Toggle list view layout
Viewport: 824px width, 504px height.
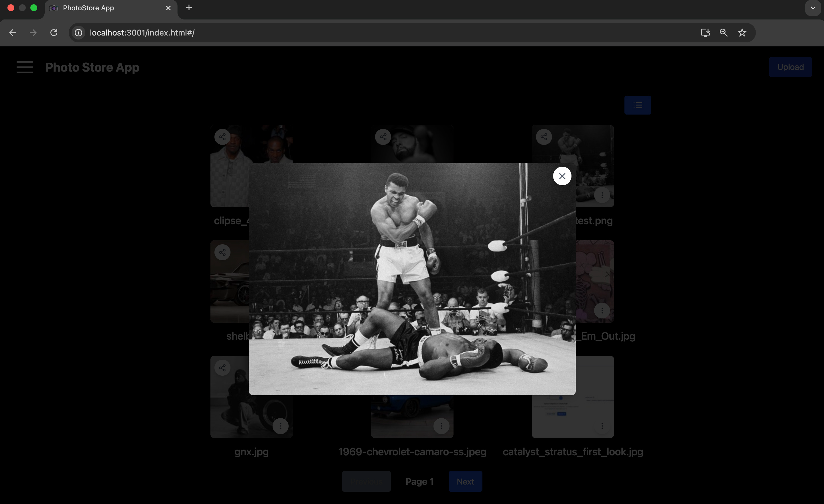tap(637, 105)
